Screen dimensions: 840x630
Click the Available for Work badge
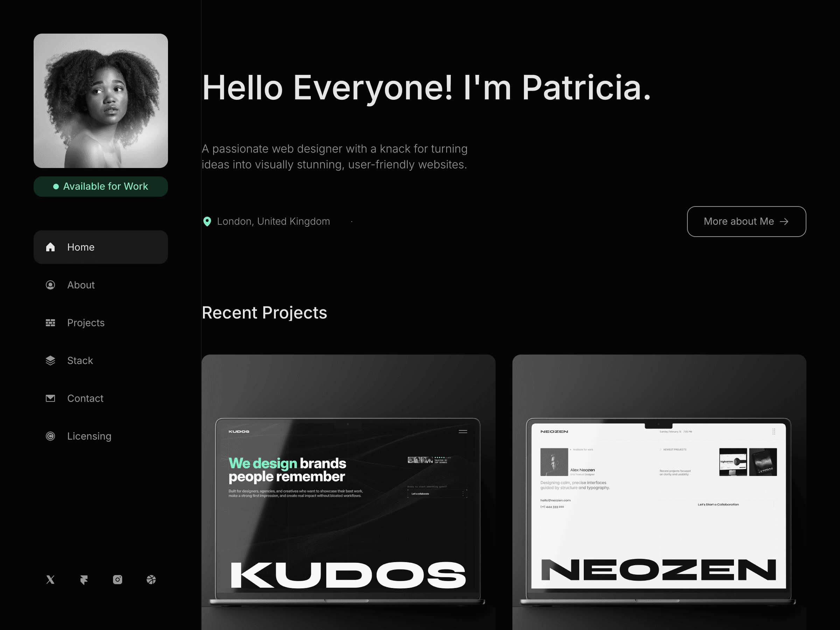(101, 187)
